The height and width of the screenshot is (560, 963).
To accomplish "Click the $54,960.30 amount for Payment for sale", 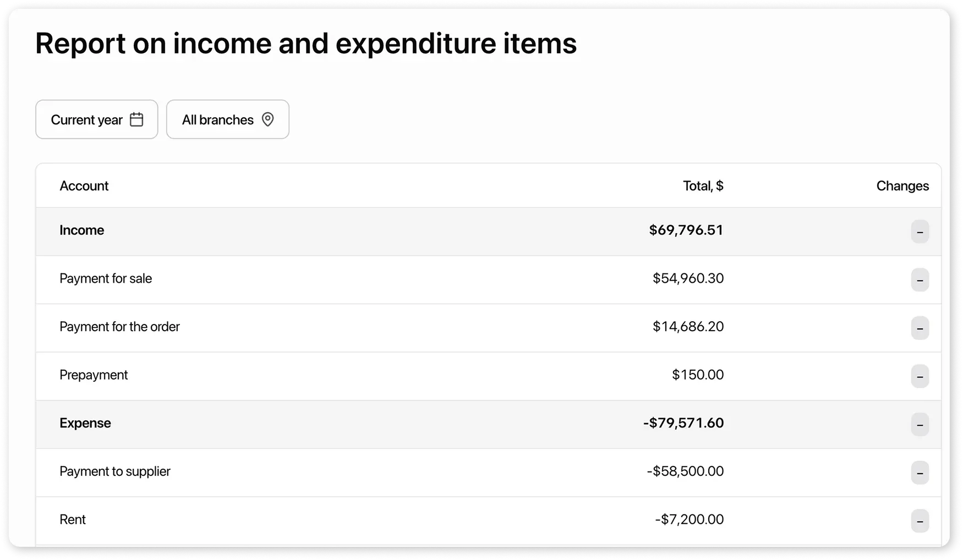I will [x=688, y=278].
